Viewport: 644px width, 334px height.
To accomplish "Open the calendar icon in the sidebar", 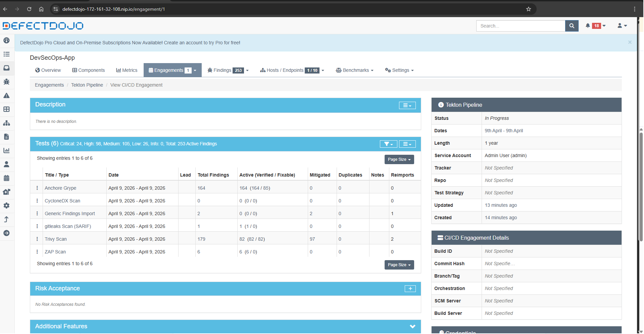I will (7, 178).
